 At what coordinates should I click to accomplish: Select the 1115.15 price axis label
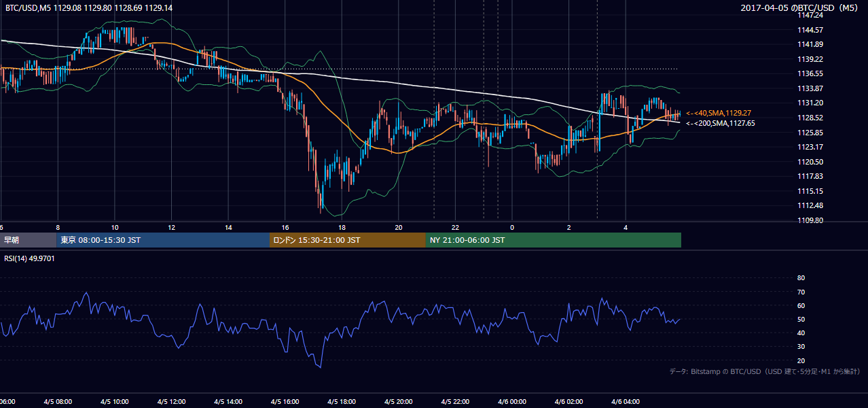point(811,191)
